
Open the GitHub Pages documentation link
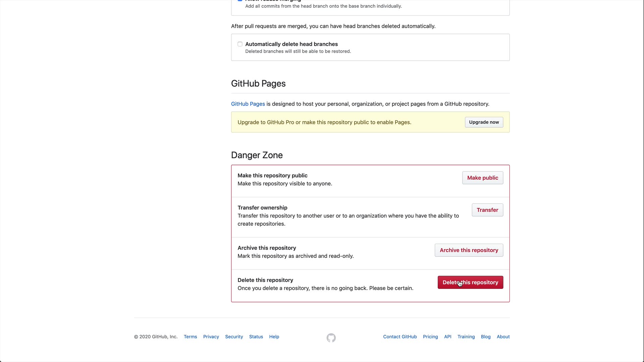click(248, 104)
